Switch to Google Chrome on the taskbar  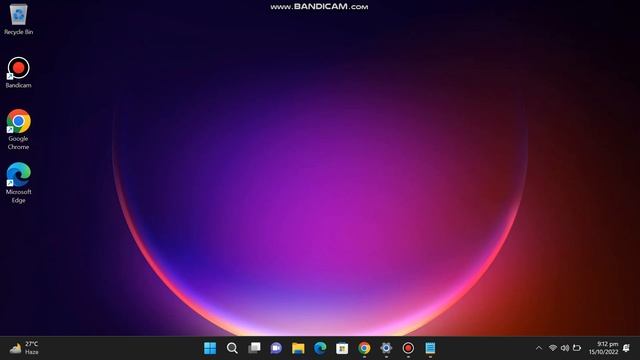(364, 348)
